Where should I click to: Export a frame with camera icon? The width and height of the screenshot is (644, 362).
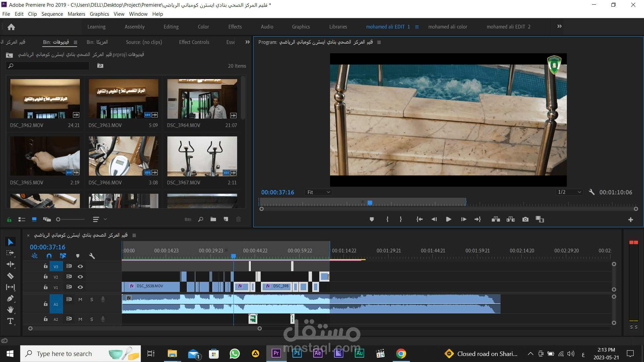point(525,219)
